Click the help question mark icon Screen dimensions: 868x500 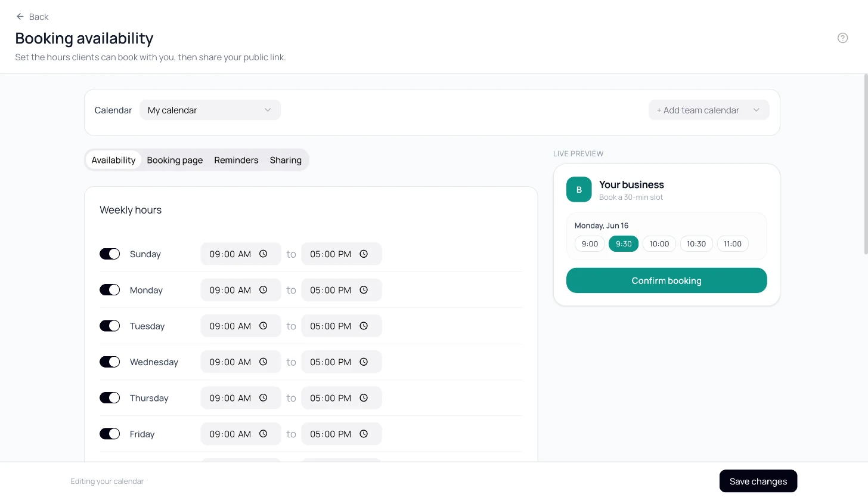pos(842,38)
